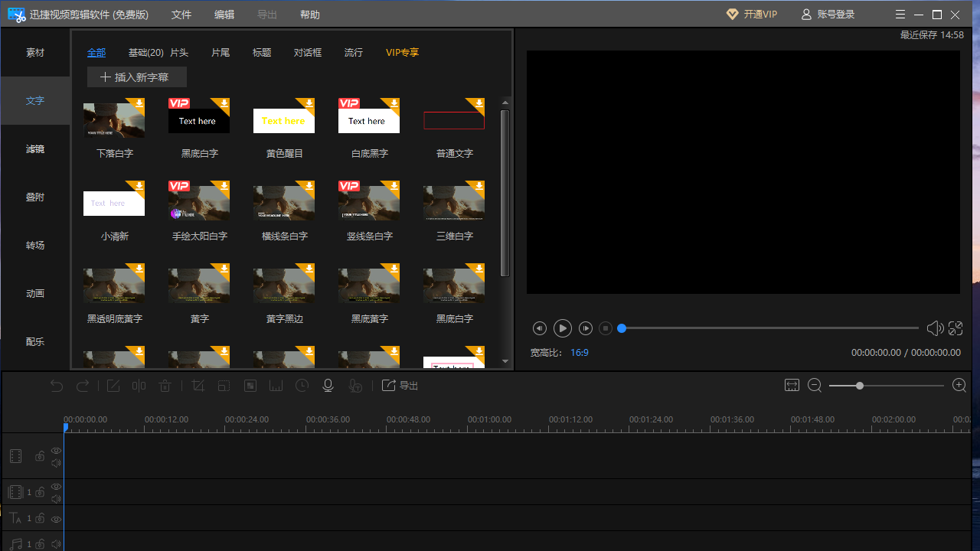Mute the main video track speaker
Image resolution: width=980 pixels, height=551 pixels.
56,463
